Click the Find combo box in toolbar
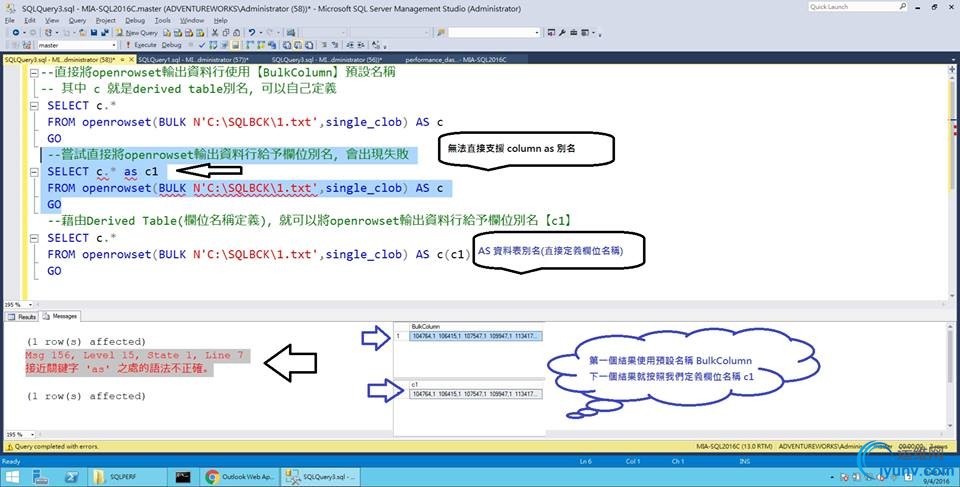 [494, 32]
